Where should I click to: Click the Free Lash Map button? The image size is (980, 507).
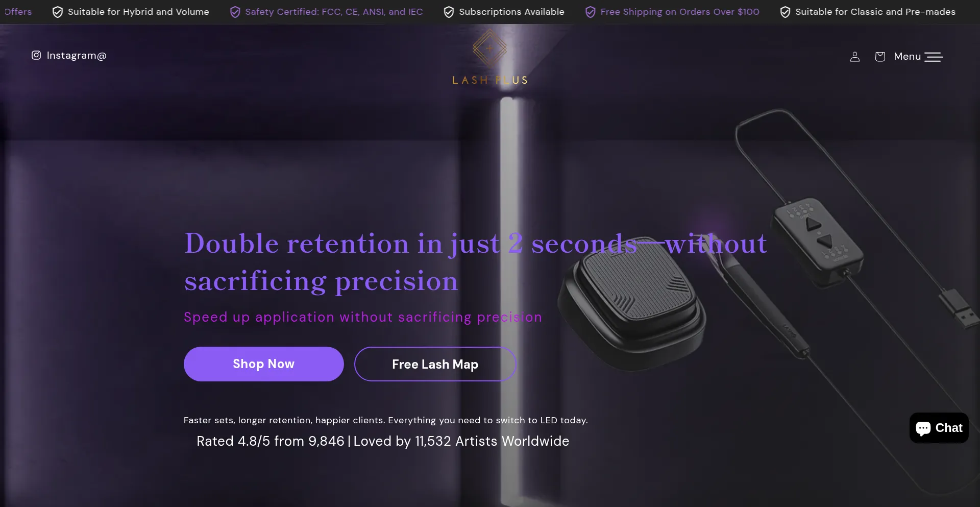pyautogui.click(x=435, y=364)
